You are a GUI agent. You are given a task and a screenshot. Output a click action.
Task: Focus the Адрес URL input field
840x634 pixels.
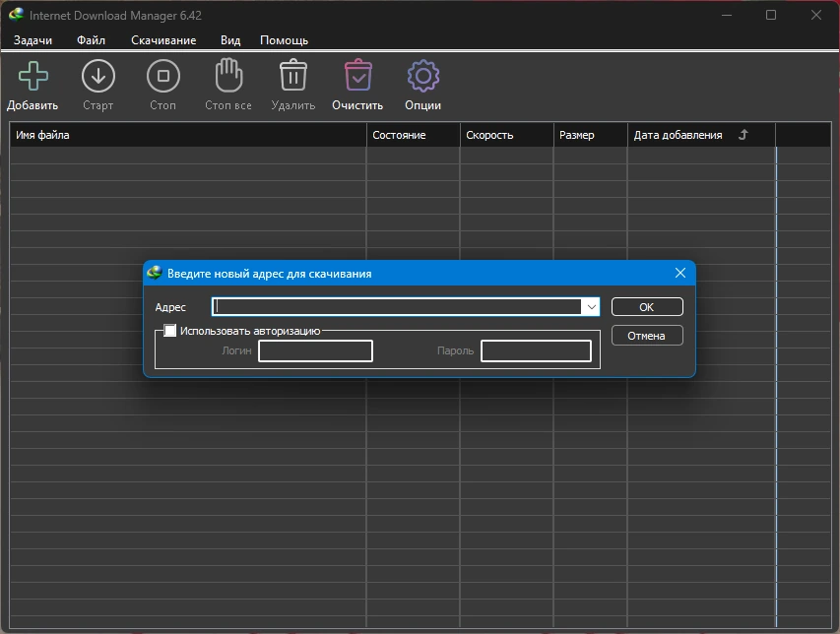(x=398, y=307)
